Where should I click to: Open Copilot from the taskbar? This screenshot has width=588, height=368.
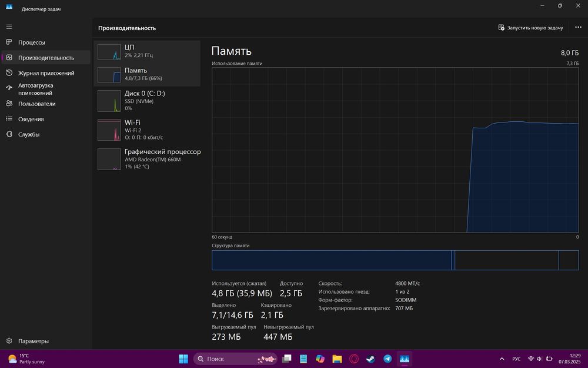click(x=320, y=359)
